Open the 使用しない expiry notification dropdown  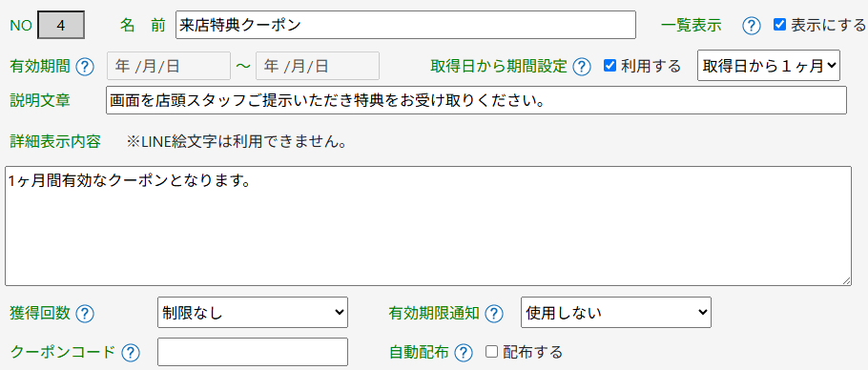(x=616, y=313)
